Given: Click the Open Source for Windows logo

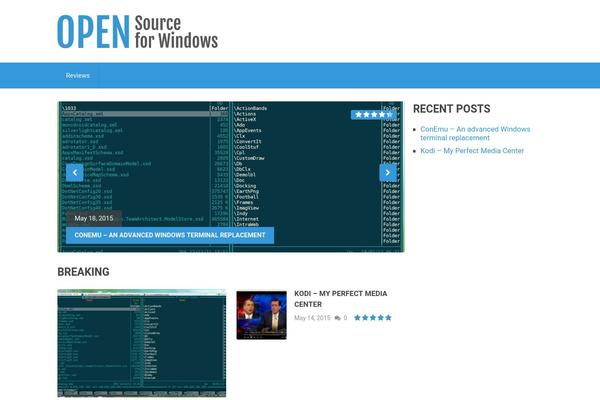Looking at the screenshot, I should click(x=137, y=32).
